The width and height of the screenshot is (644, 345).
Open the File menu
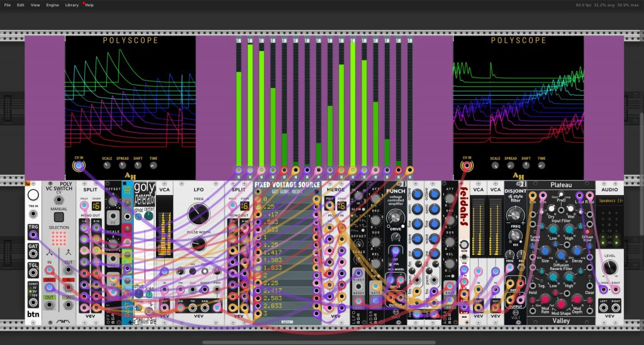pos(8,5)
